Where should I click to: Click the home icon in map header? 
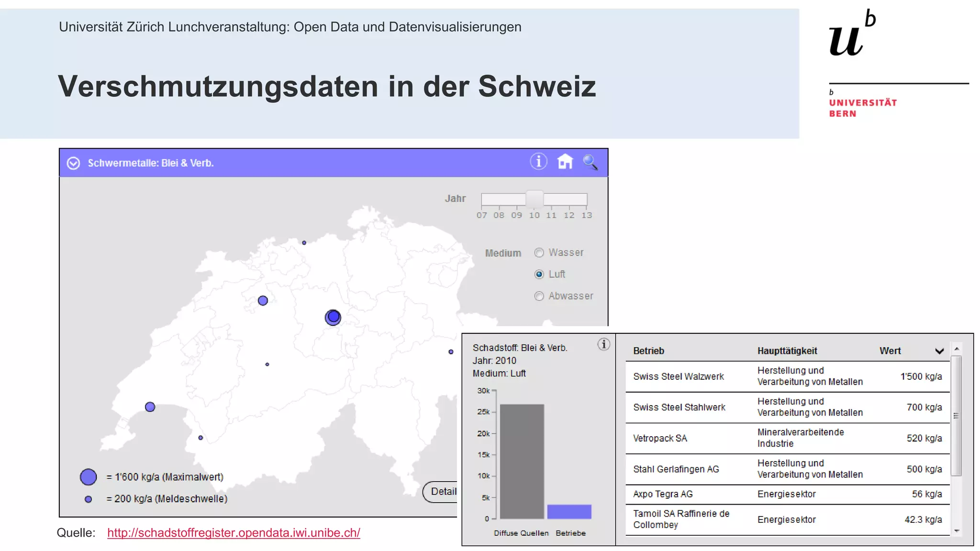[x=565, y=162]
